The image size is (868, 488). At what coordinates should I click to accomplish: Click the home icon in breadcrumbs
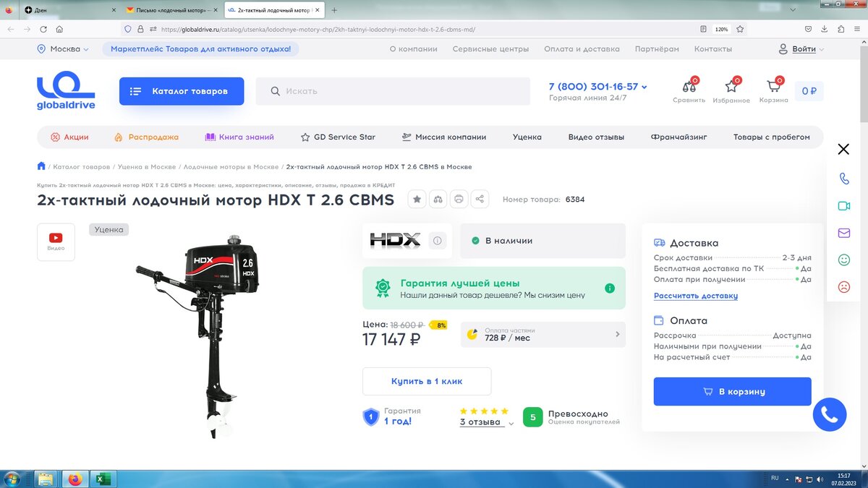(41, 166)
